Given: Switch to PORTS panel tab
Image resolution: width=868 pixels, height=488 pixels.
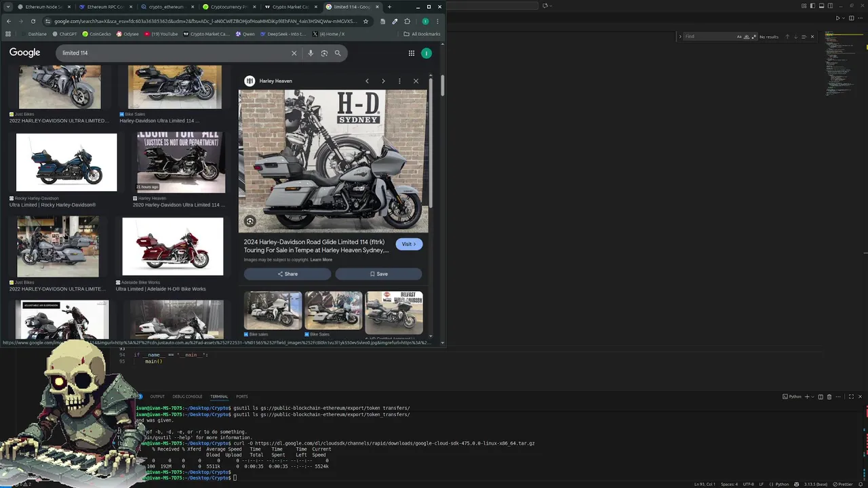Looking at the screenshot, I should pyautogui.click(x=241, y=396).
